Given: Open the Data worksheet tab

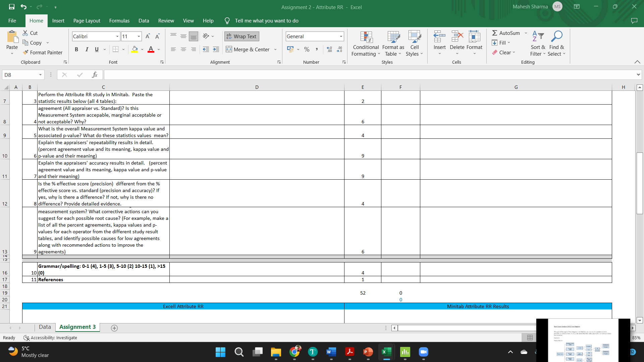Looking at the screenshot, I should [45, 327].
